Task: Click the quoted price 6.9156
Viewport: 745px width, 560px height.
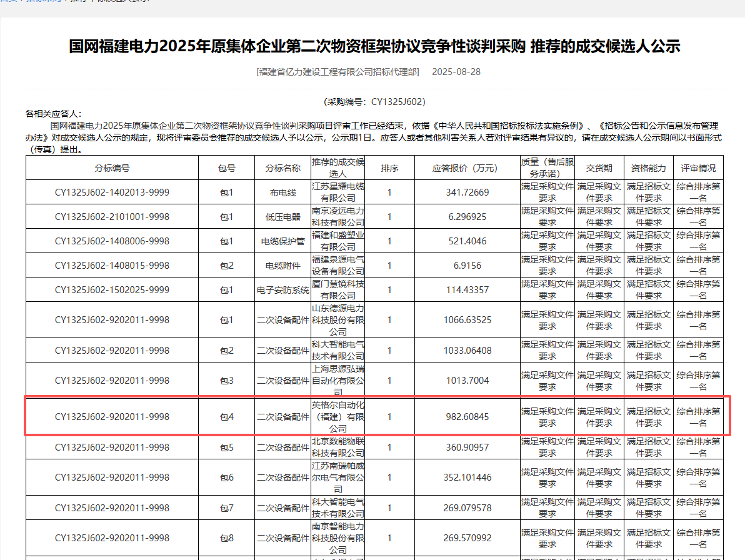Action: click(x=467, y=266)
